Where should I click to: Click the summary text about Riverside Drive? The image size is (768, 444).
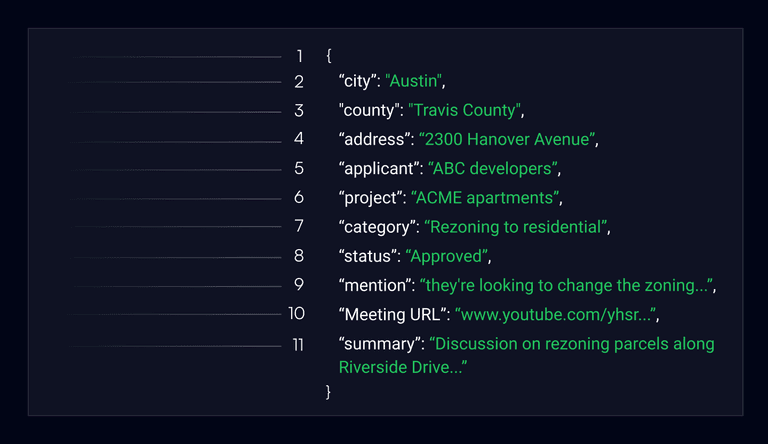[527, 356]
